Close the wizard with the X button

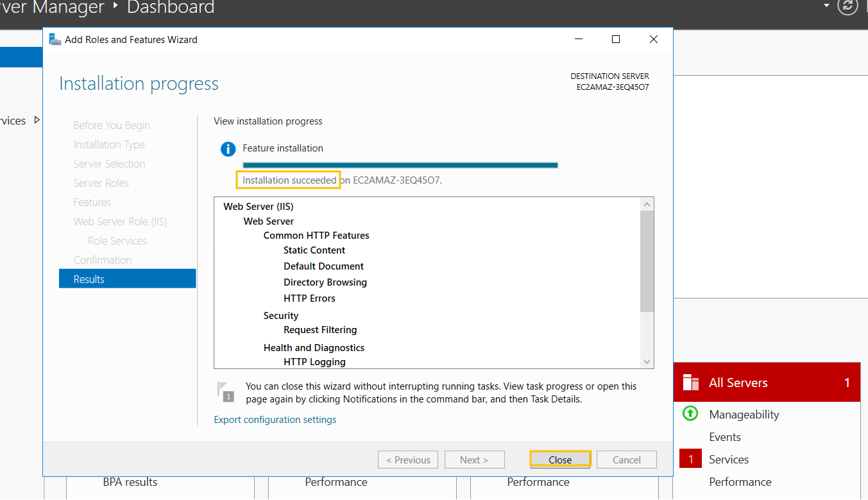tap(654, 39)
